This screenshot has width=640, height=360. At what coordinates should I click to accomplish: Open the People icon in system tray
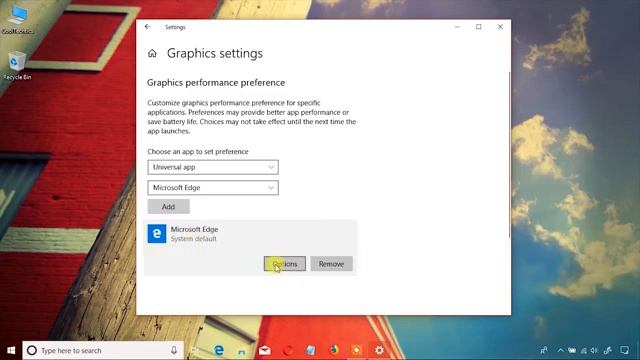544,350
